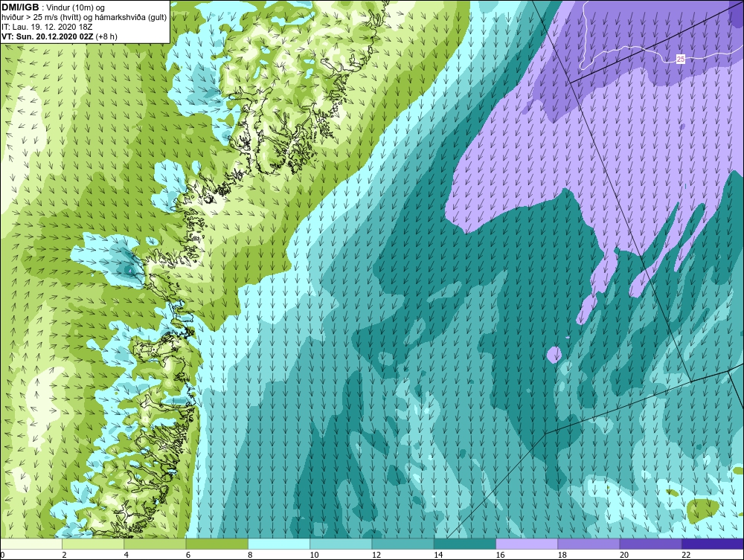
Task: Click the scale number '4'
Action: (x=126, y=555)
